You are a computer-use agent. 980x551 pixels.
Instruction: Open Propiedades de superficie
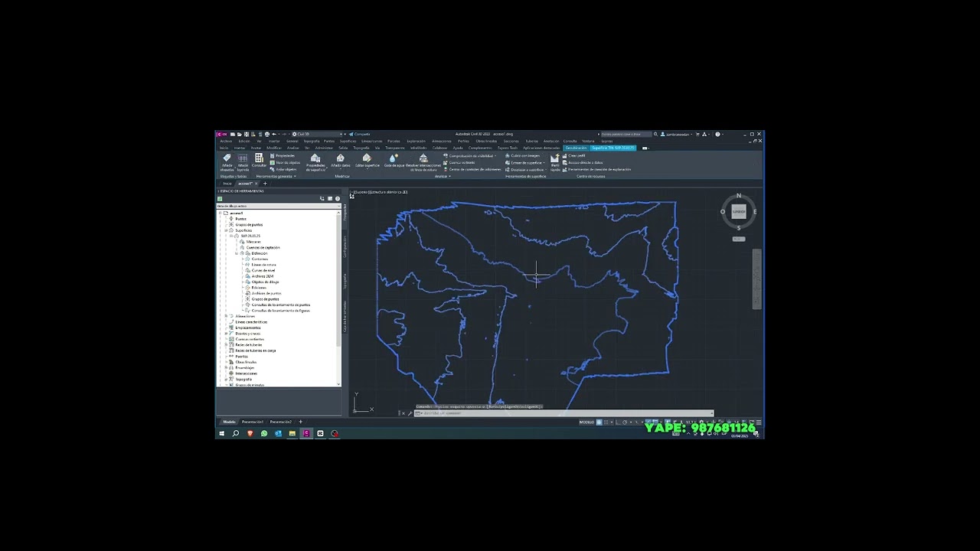pos(315,161)
